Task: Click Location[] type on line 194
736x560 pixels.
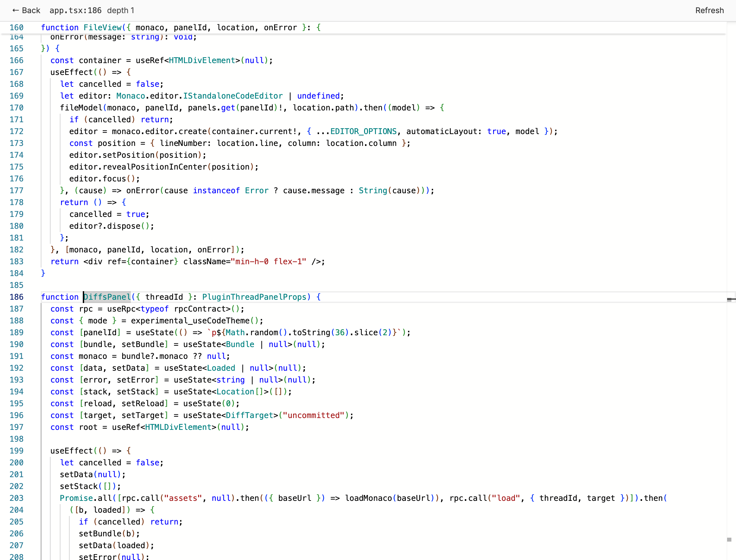Action: point(240,392)
